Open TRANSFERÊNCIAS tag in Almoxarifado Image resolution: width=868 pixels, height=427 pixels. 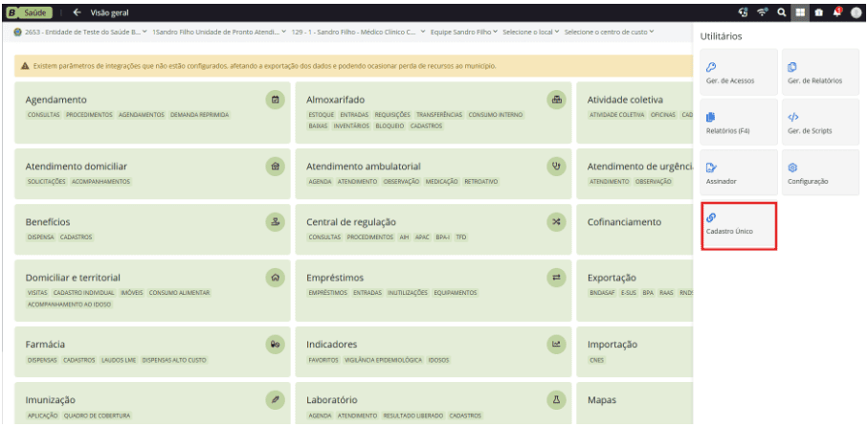(x=439, y=115)
